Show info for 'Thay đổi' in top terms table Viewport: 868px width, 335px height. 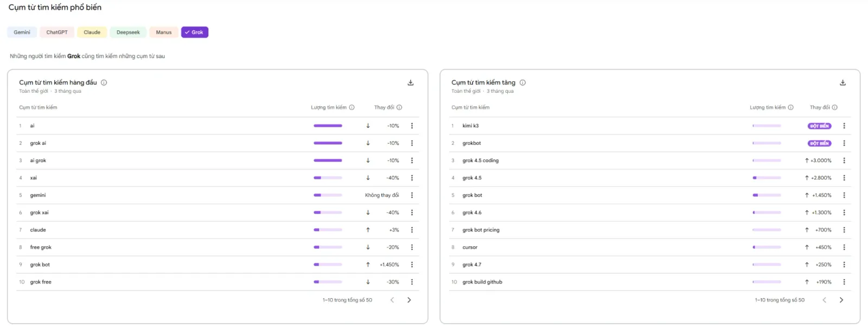tap(399, 107)
